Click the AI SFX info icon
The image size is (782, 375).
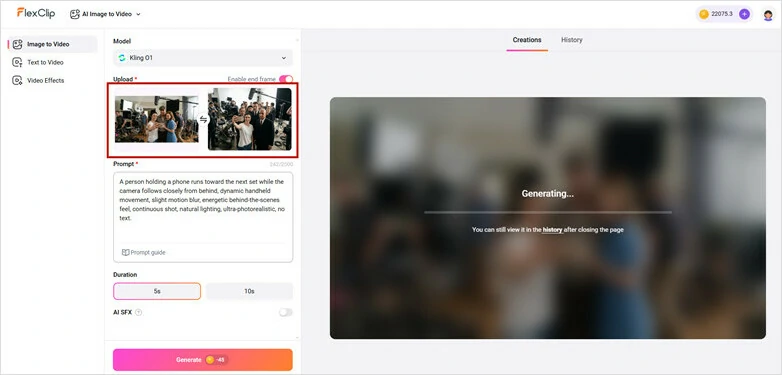point(139,312)
